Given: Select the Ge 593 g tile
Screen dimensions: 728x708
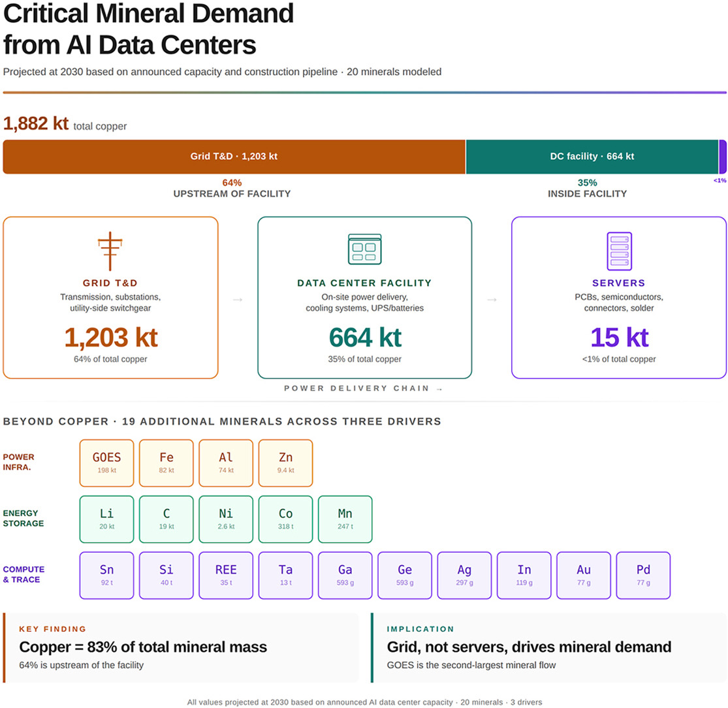Looking at the screenshot, I should [x=405, y=576].
